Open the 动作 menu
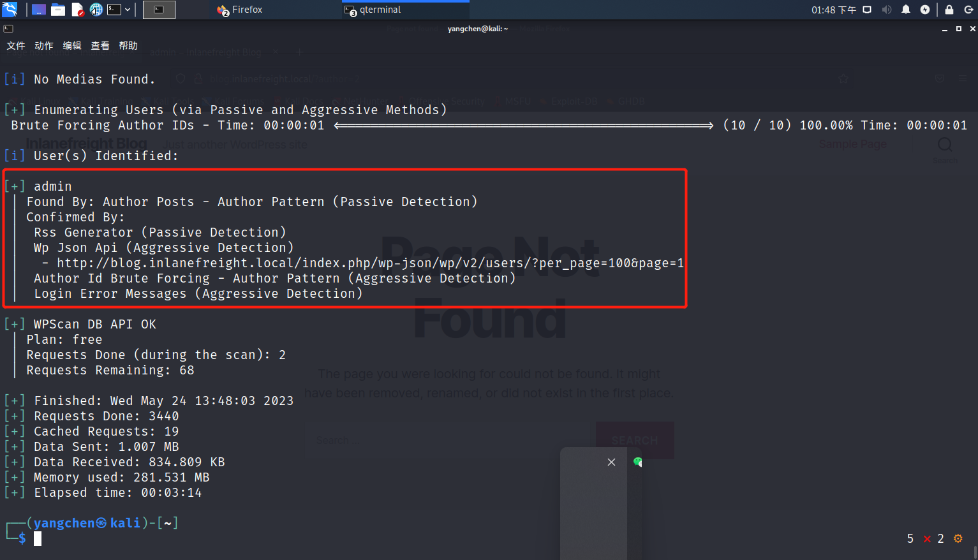The height and width of the screenshot is (560, 978). point(43,45)
